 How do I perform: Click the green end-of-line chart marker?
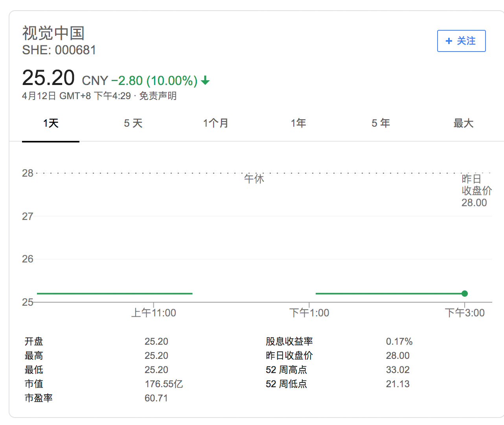(465, 294)
